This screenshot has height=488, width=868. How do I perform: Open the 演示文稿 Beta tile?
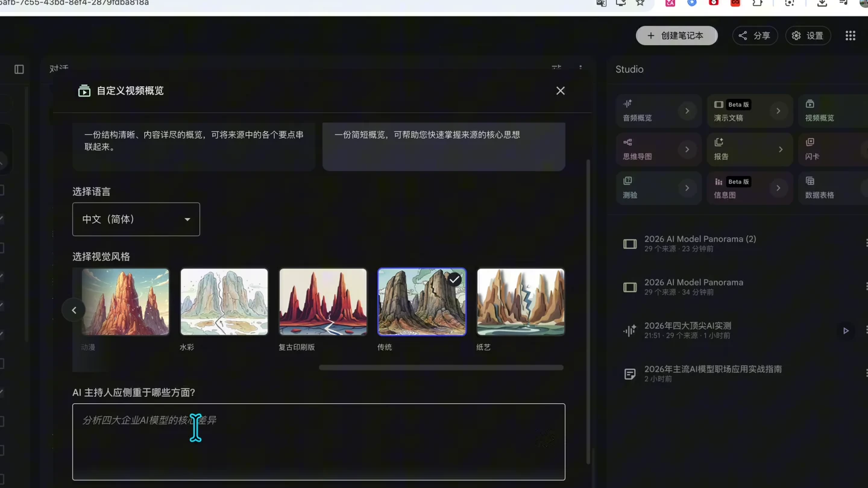click(x=749, y=111)
